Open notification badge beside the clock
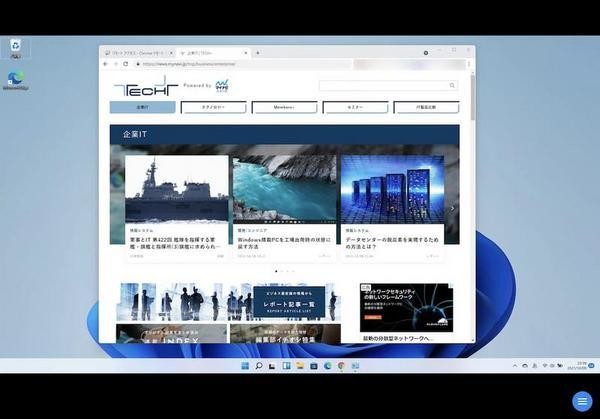 592,365
